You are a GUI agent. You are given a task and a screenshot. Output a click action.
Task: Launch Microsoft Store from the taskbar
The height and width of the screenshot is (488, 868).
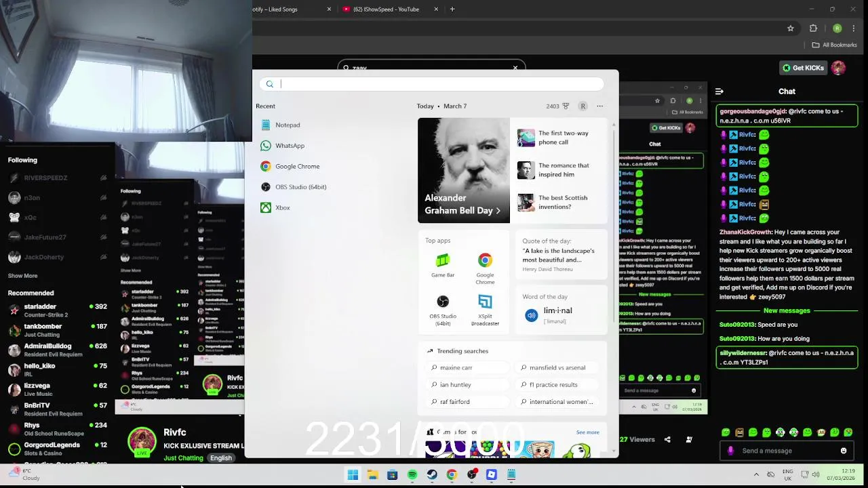point(392,475)
